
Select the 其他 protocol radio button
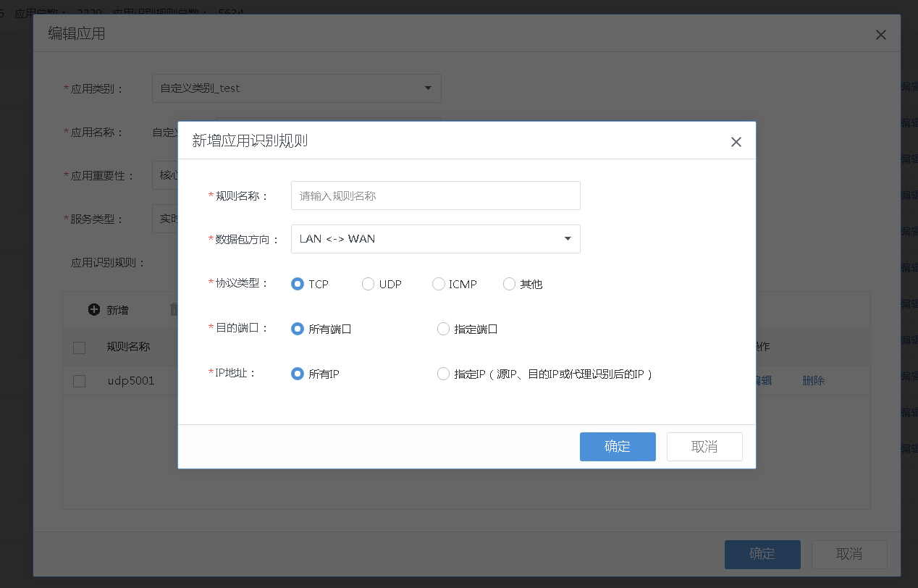tap(509, 285)
